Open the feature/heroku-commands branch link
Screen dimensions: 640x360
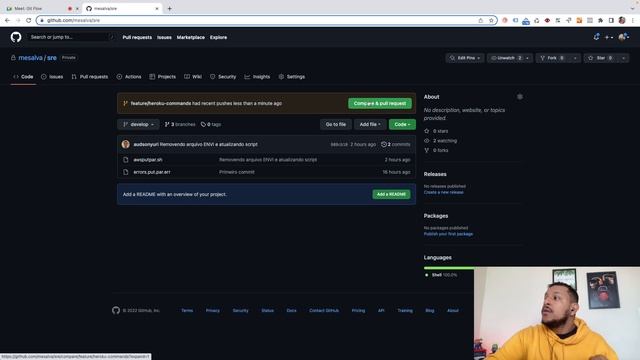161,103
